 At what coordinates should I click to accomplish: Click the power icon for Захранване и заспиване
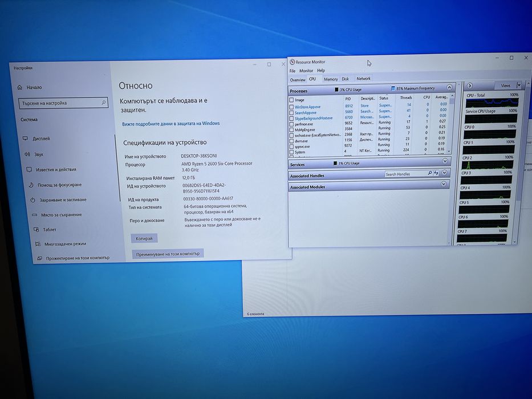click(x=33, y=200)
